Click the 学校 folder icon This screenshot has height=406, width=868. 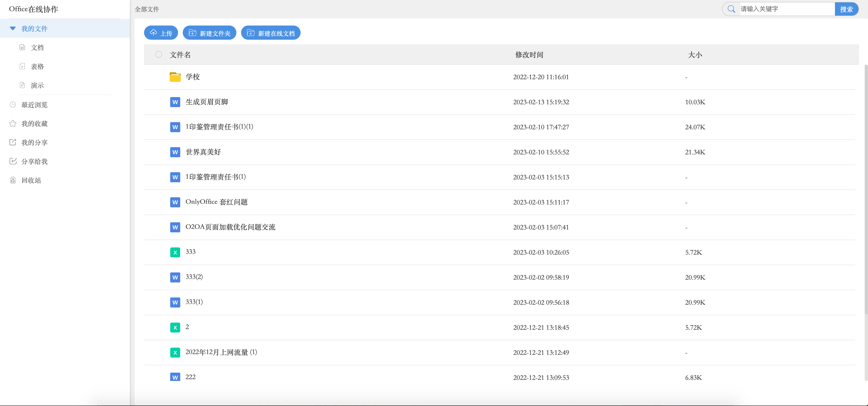click(x=175, y=77)
